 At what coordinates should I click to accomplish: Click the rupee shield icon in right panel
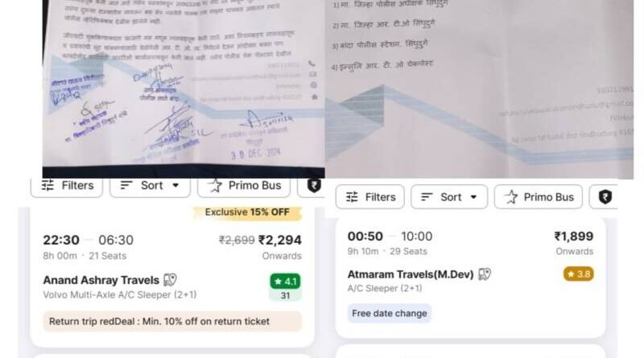(605, 197)
